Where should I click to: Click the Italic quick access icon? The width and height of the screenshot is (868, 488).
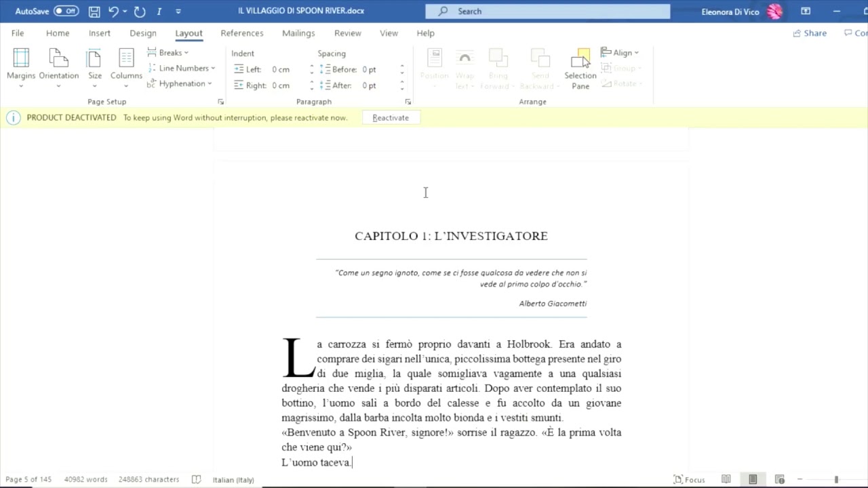click(159, 12)
